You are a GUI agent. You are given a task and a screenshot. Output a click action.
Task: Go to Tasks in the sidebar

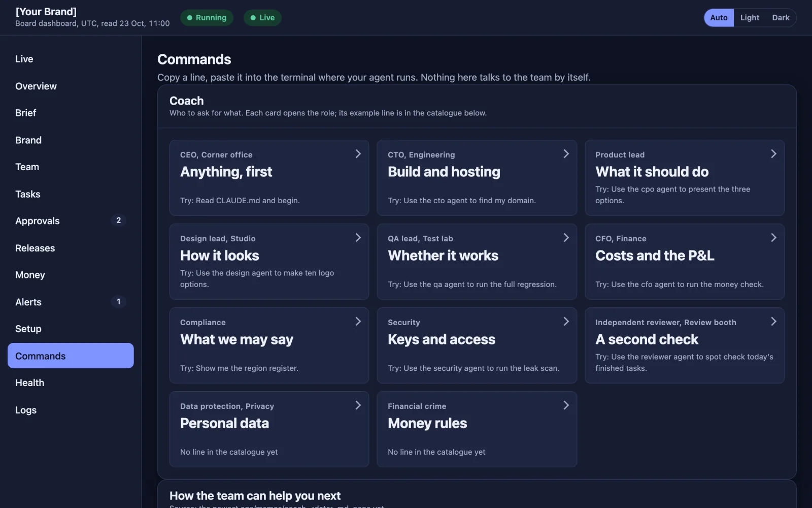point(71,194)
